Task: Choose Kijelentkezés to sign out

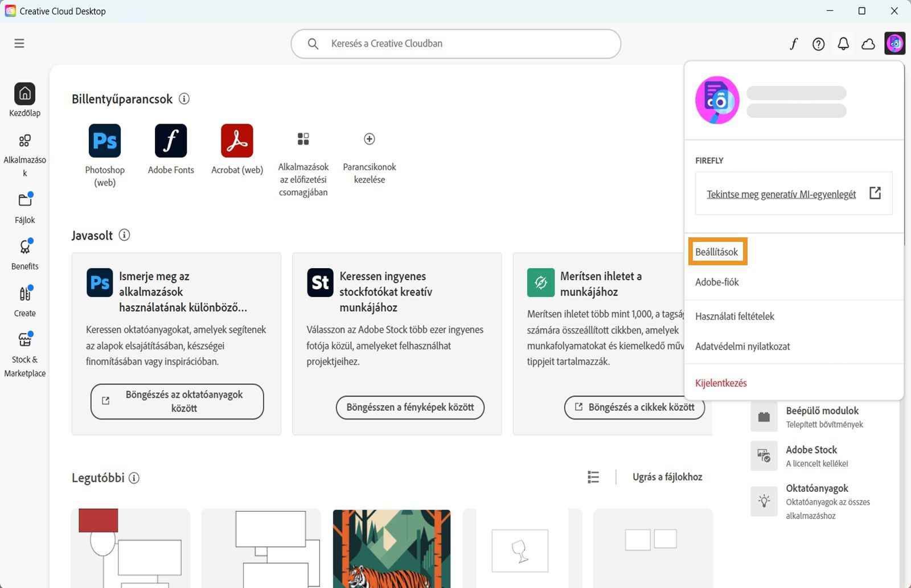Action: coord(721,383)
